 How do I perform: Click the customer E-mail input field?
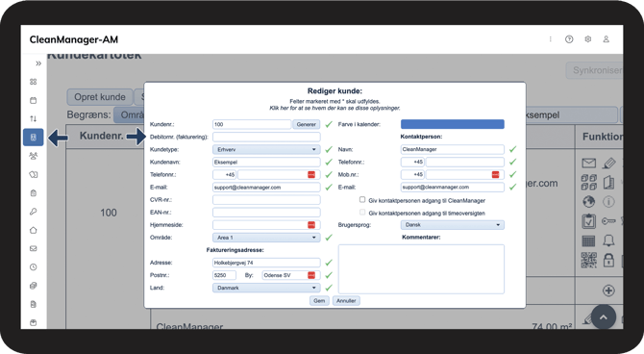266,187
